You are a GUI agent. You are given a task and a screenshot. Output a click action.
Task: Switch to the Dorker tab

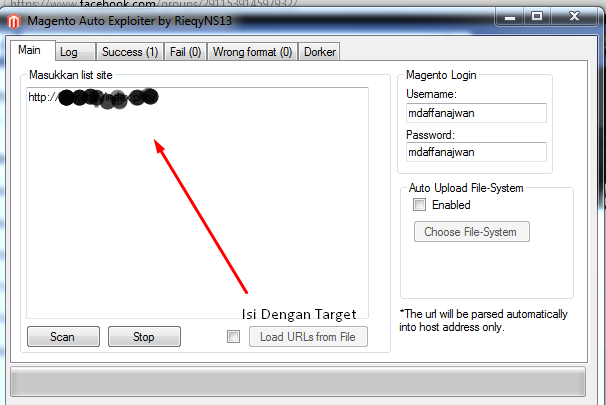pyautogui.click(x=320, y=52)
